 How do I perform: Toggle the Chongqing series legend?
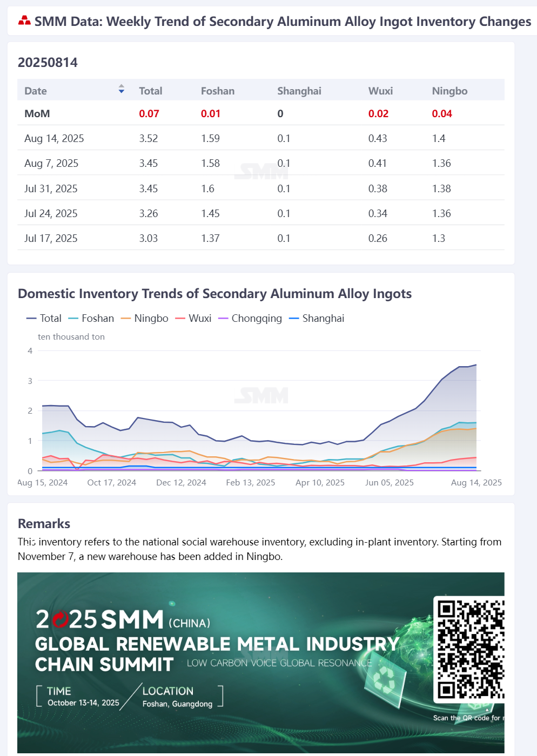click(250, 318)
